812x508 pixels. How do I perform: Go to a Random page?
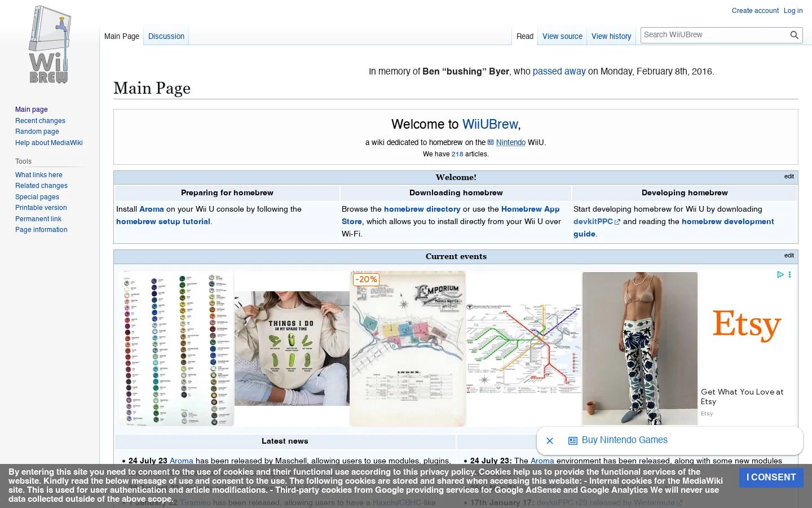pos(37,132)
